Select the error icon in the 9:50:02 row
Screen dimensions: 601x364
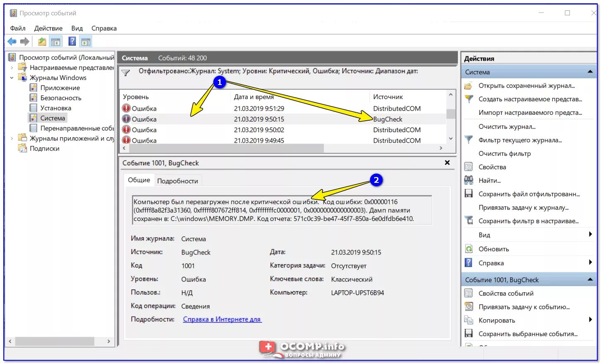[x=126, y=130]
